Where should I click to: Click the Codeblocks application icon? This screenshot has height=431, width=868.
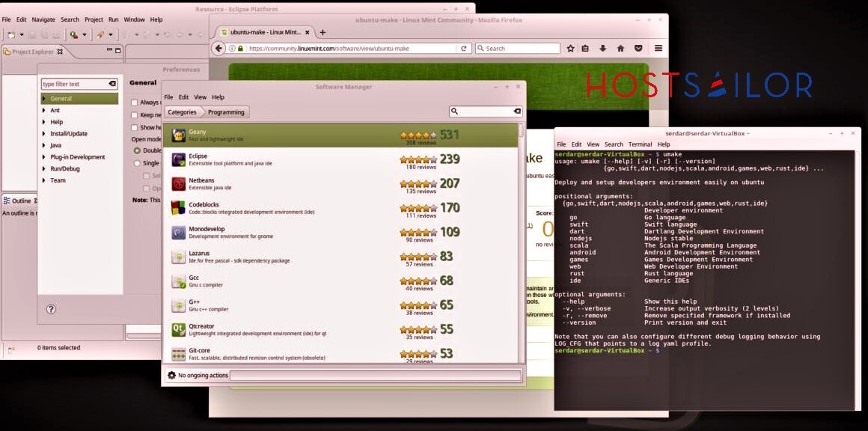coord(179,208)
